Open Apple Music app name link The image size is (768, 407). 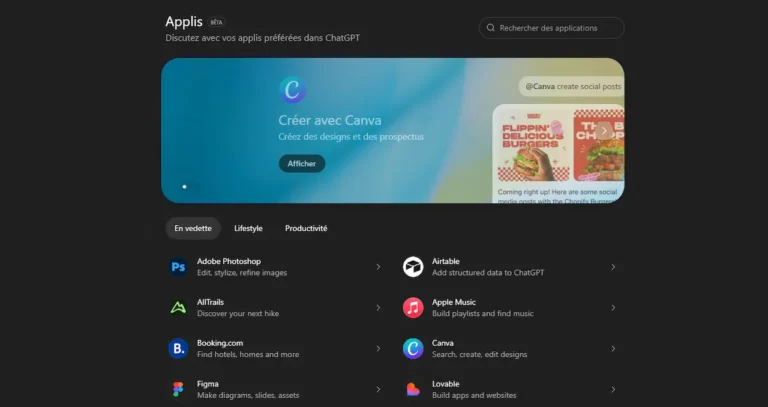point(454,302)
